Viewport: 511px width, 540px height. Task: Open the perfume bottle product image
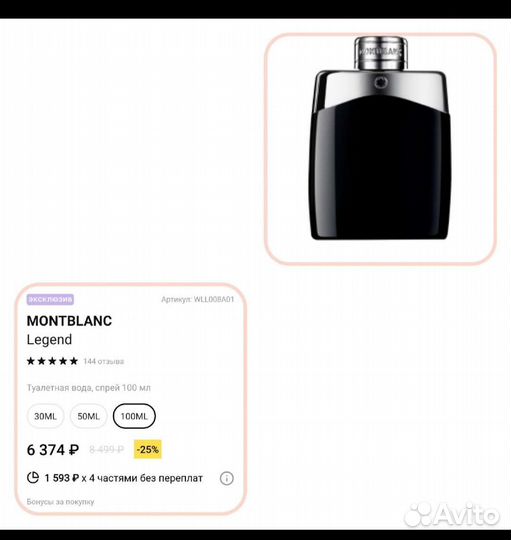pyautogui.click(x=381, y=148)
